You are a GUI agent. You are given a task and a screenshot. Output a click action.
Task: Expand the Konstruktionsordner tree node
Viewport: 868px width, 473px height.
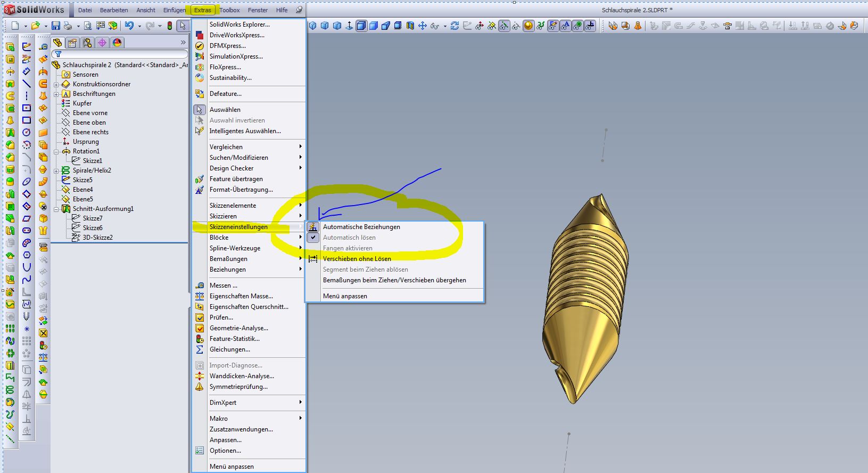coord(56,84)
